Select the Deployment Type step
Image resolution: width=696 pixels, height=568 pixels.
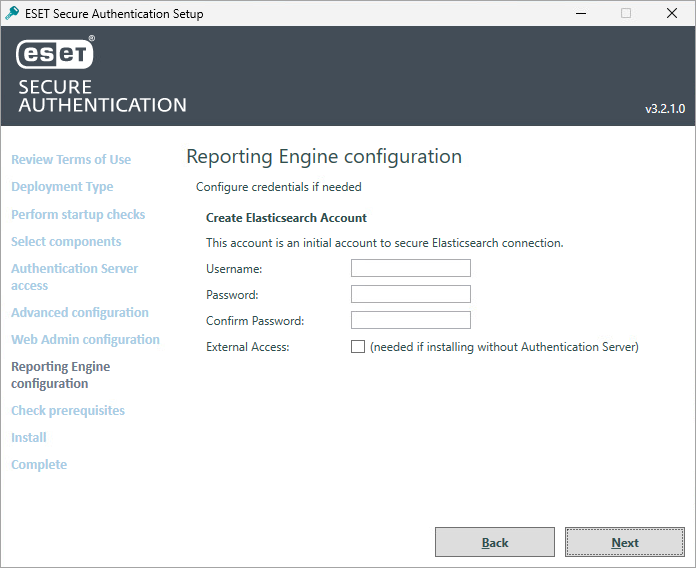[62, 186]
